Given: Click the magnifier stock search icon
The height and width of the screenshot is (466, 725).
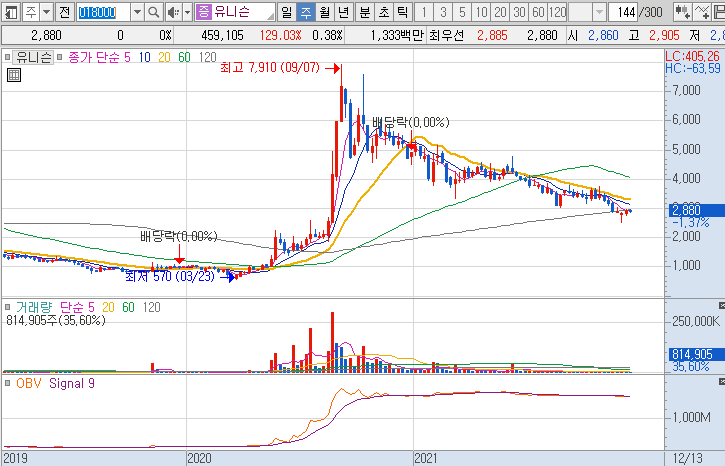Looking at the screenshot, I should click(154, 12).
